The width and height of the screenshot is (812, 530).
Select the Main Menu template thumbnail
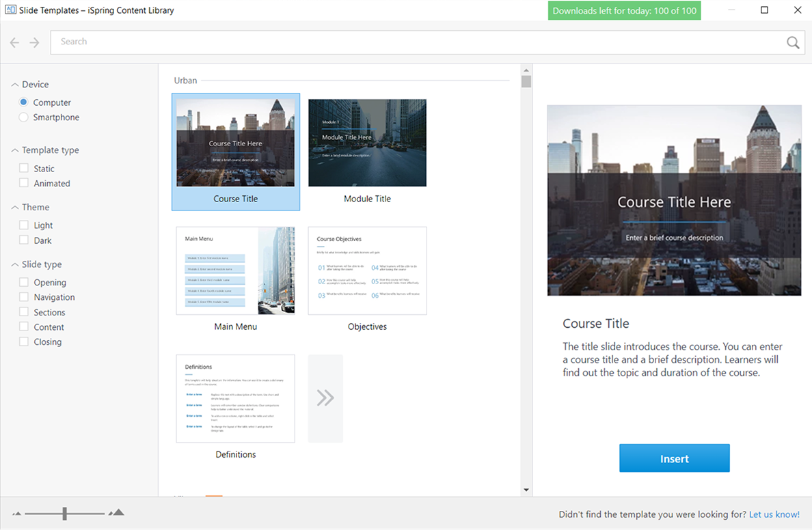(x=236, y=270)
